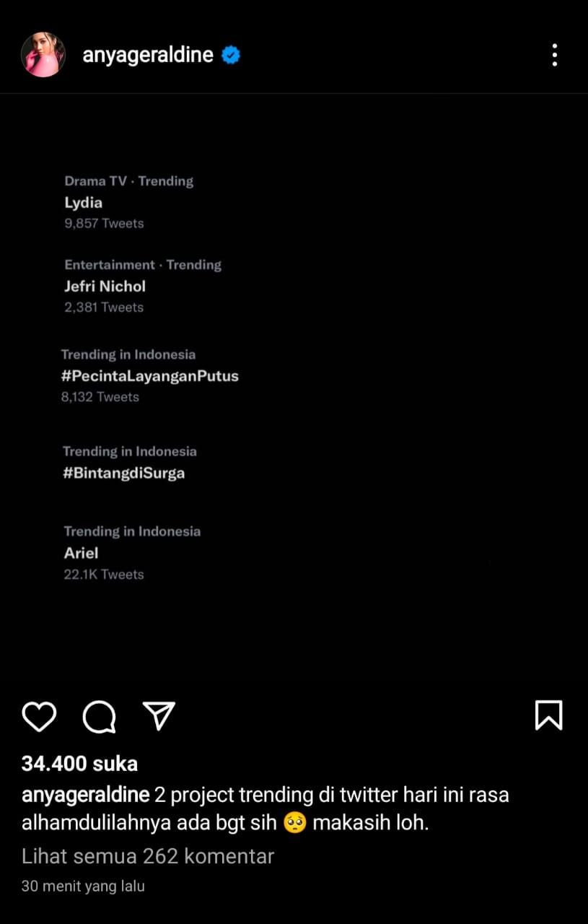Select the #BintangdiSurga hashtag

pyautogui.click(x=124, y=474)
